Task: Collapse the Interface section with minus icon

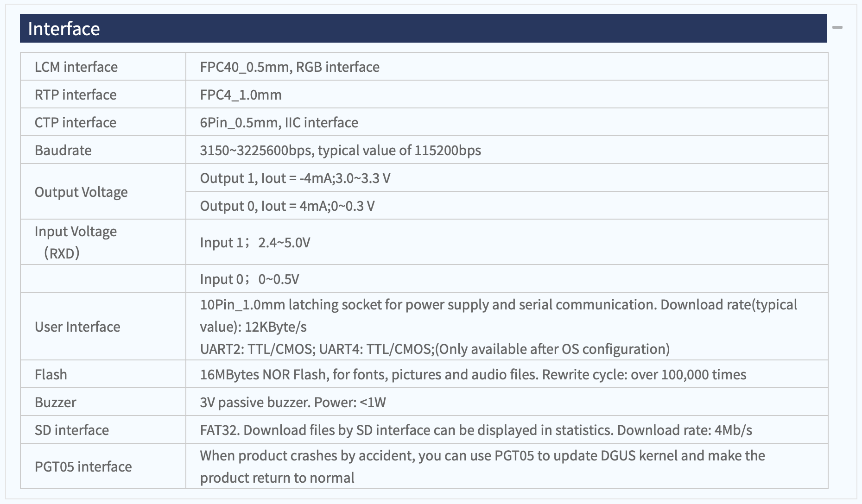Action: [837, 28]
